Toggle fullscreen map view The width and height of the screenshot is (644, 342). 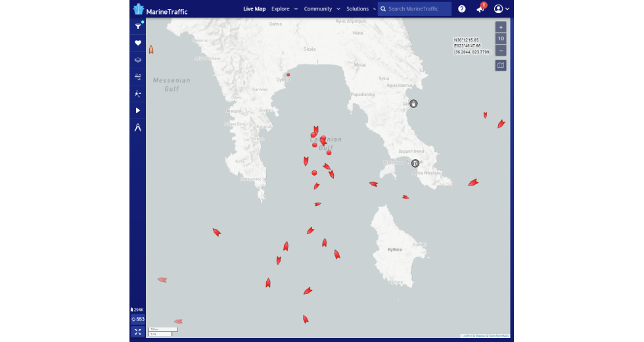138,331
